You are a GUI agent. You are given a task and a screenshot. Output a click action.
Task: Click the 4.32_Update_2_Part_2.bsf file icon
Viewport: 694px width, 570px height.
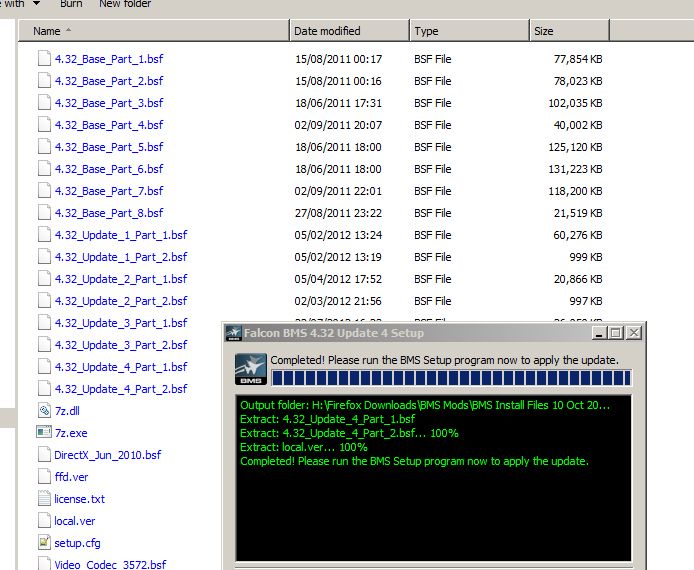[44, 301]
